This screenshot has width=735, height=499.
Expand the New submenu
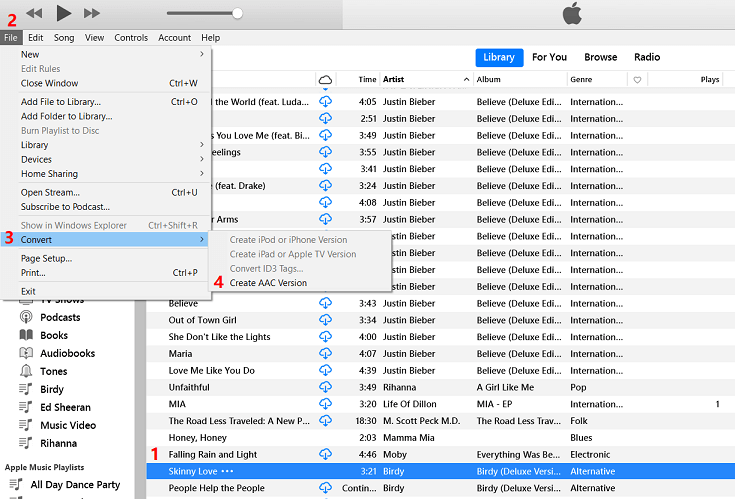click(x=105, y=54)
